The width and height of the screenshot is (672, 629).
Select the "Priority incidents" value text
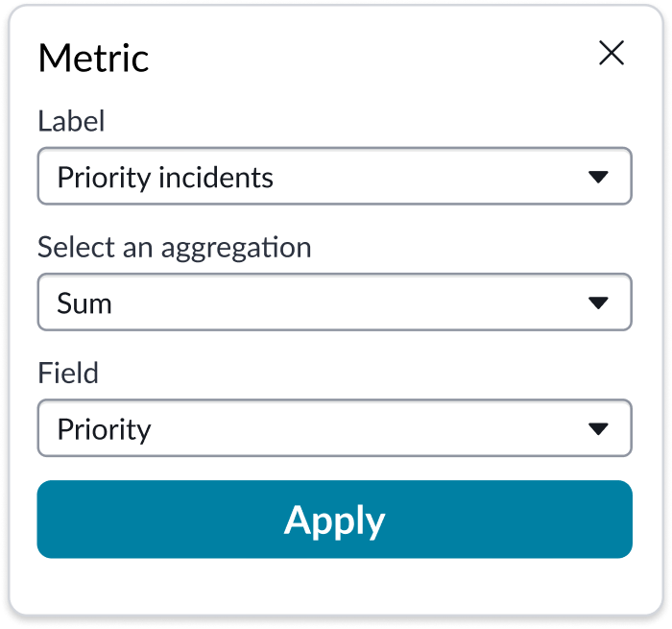165,178
